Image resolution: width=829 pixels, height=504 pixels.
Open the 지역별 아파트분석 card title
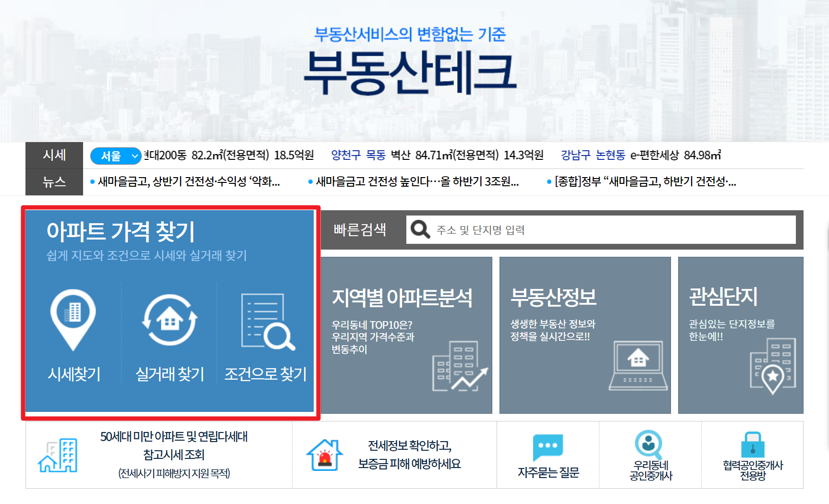coord(402,298)
